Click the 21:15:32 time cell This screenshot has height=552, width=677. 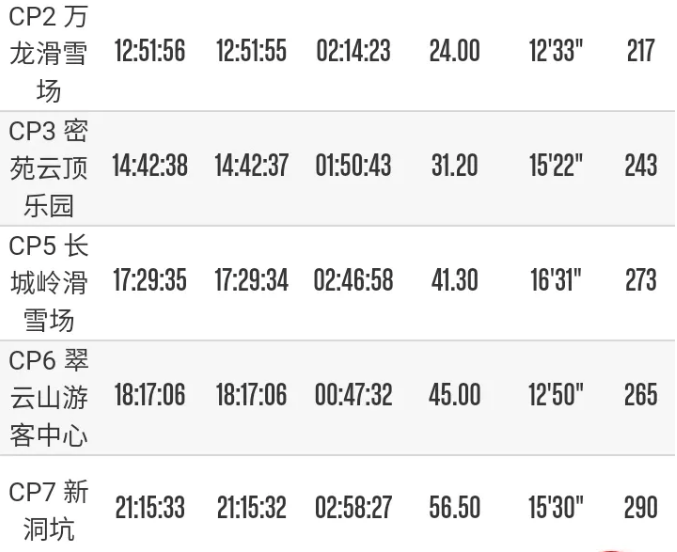click(251, 508)
